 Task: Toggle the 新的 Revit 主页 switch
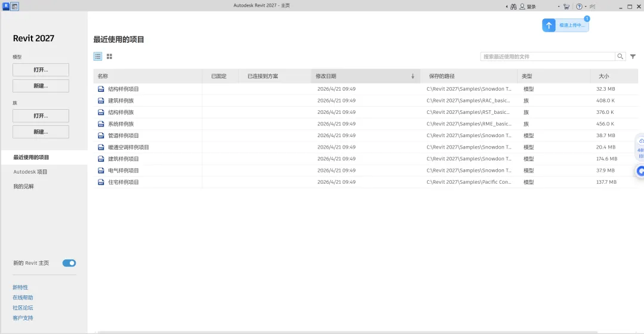pos(69,263)
